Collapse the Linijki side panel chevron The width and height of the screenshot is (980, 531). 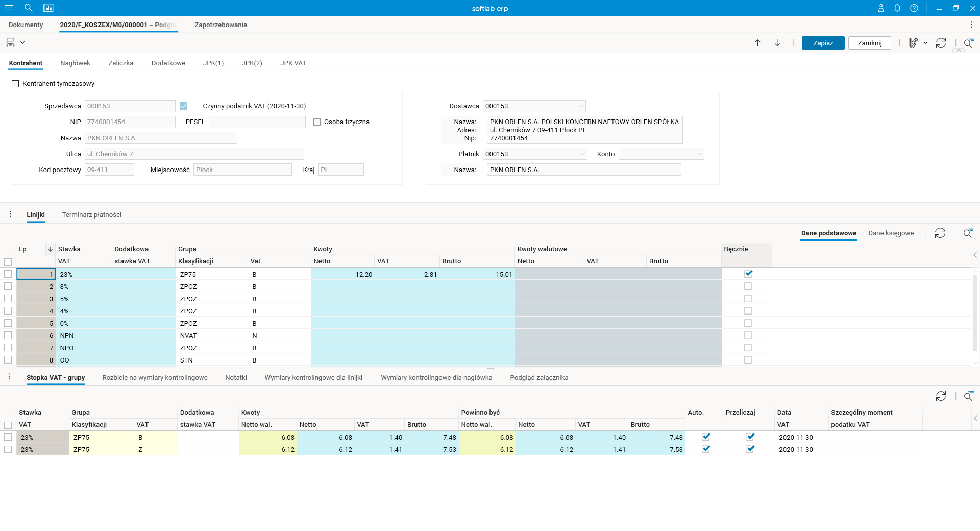point(975,255)
